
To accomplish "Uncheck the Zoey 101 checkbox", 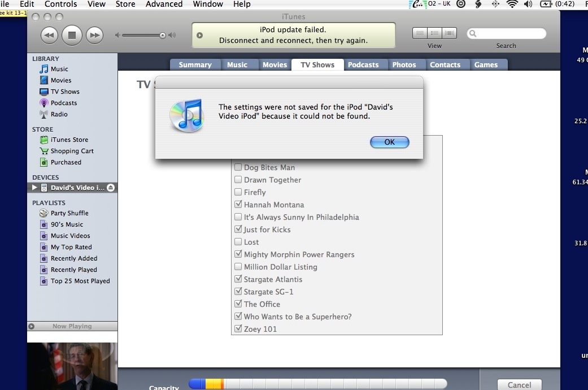I will coord(238,328).
